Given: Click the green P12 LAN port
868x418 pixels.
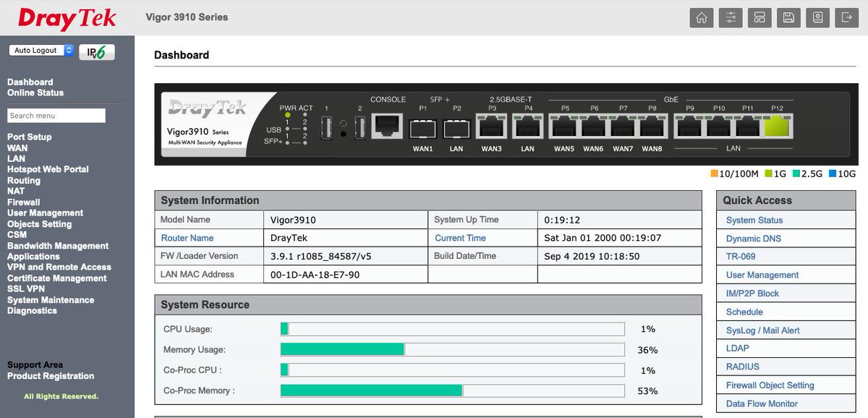Looking at the screenshot, I should point(778,127).
